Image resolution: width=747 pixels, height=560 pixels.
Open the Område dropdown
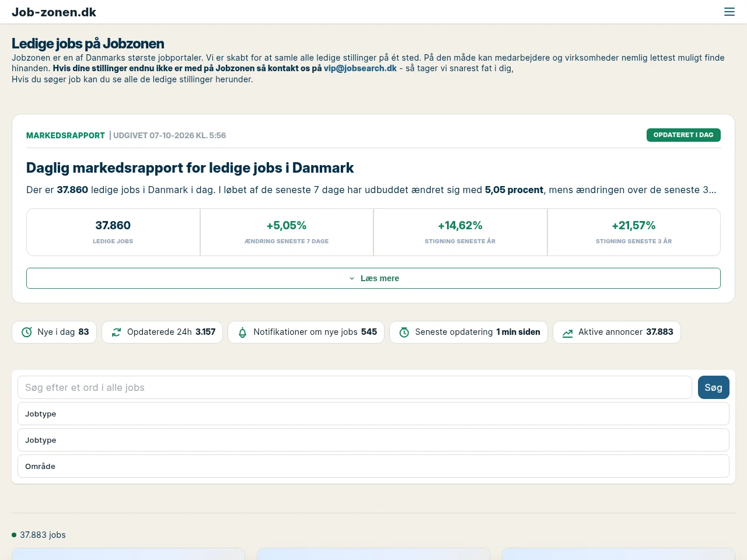pos(373,466)
